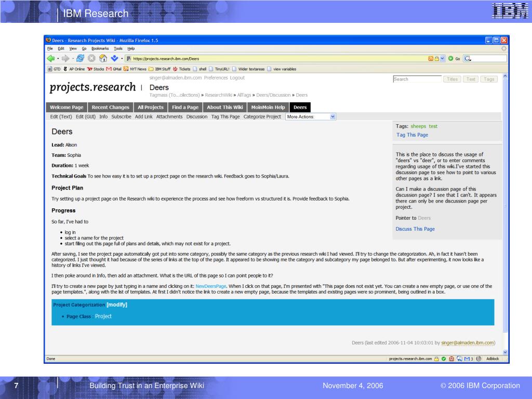Click the Tags search button
The image size is (532, 399).
click(x=489, y=79)
